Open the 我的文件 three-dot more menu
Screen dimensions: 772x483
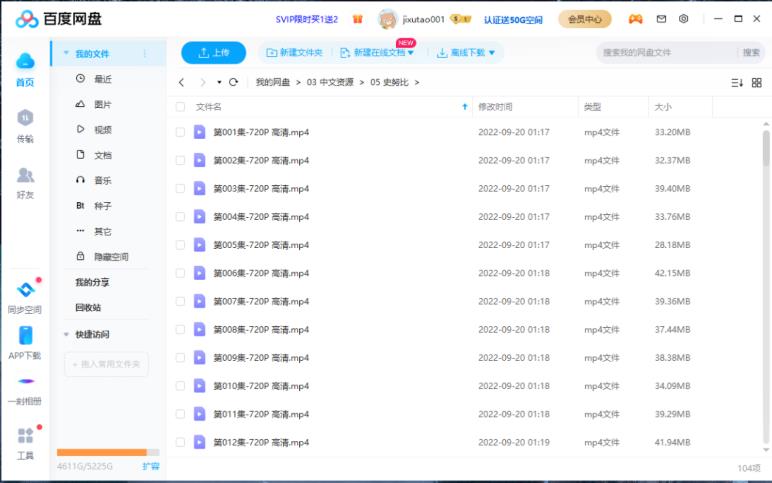145,54
